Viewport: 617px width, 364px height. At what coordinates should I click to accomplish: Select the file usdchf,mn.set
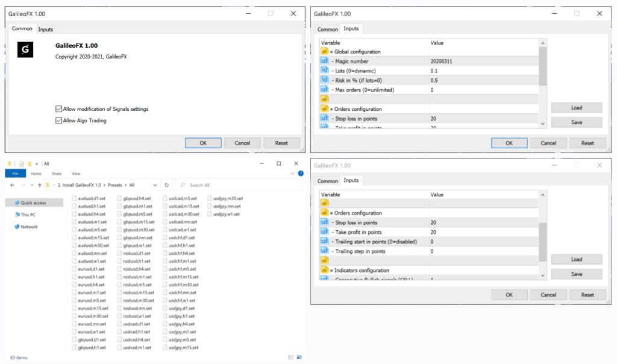tap(180, 292)
